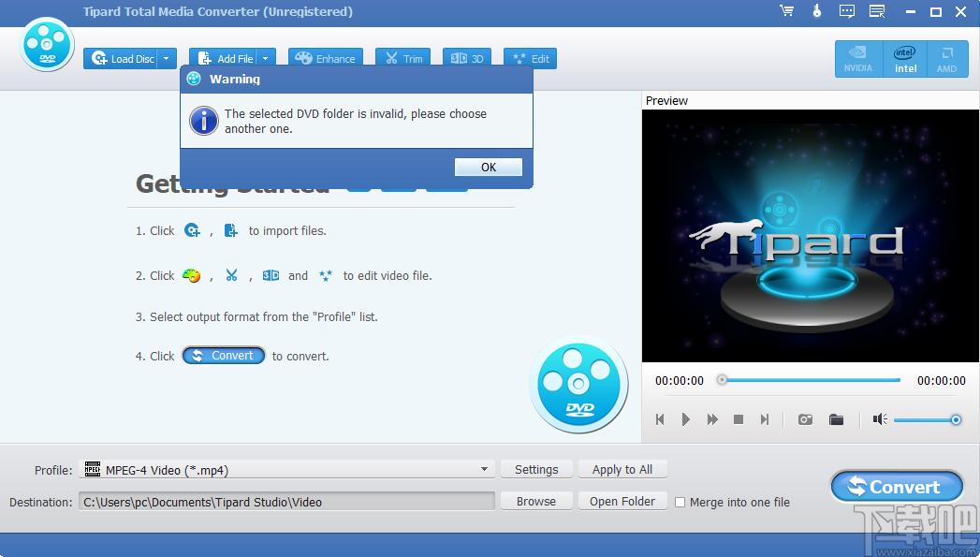Toggle AMD acceleration

pyautogui.click(x=947, y=59)
